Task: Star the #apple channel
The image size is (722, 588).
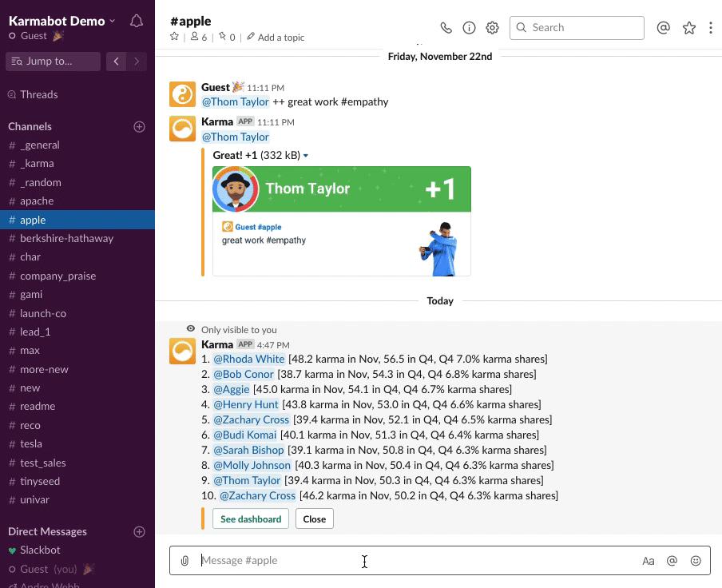Action: coord(174,37)
